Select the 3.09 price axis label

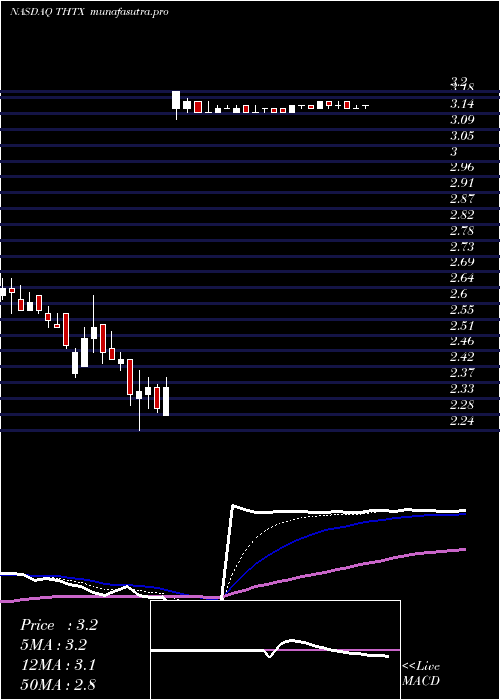462,120
